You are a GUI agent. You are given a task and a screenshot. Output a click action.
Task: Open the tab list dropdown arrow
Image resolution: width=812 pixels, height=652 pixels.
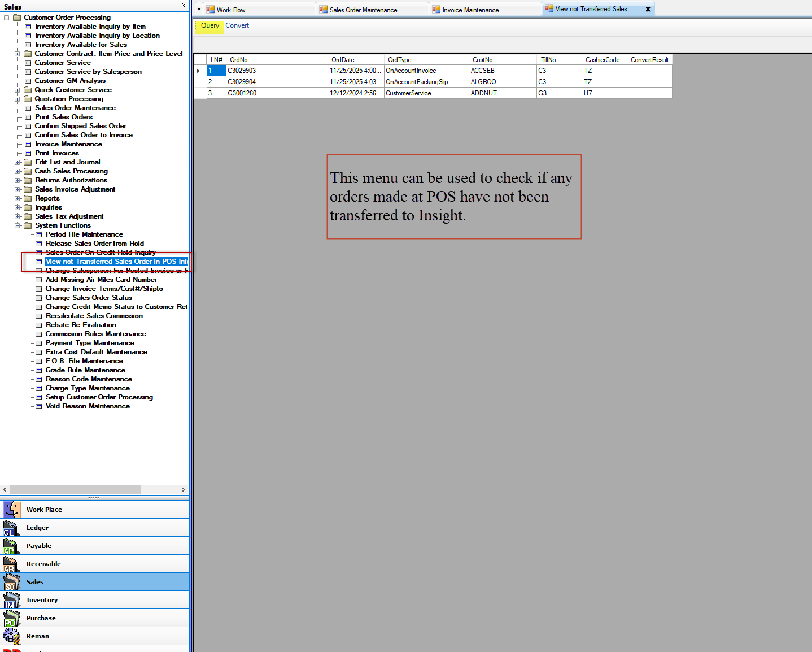click(199, 10)
